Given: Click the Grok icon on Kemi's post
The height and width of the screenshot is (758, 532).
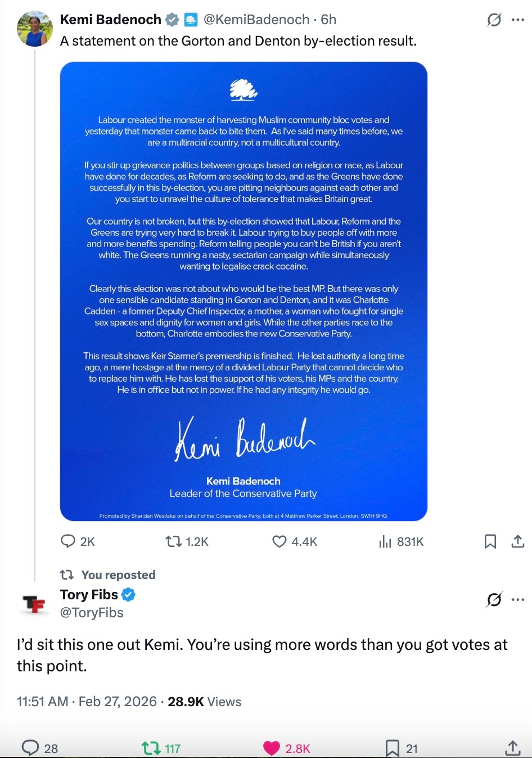Looking at the screenshot, I should tap(494, 20).
